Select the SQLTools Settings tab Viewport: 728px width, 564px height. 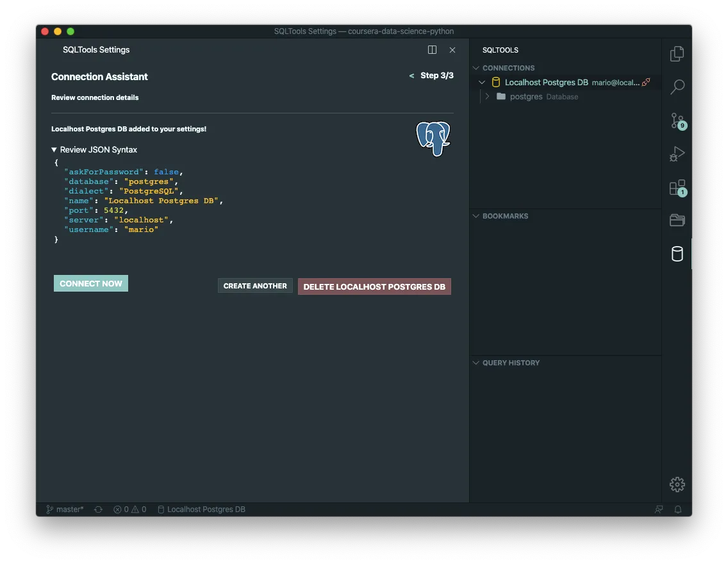point(96,49)
